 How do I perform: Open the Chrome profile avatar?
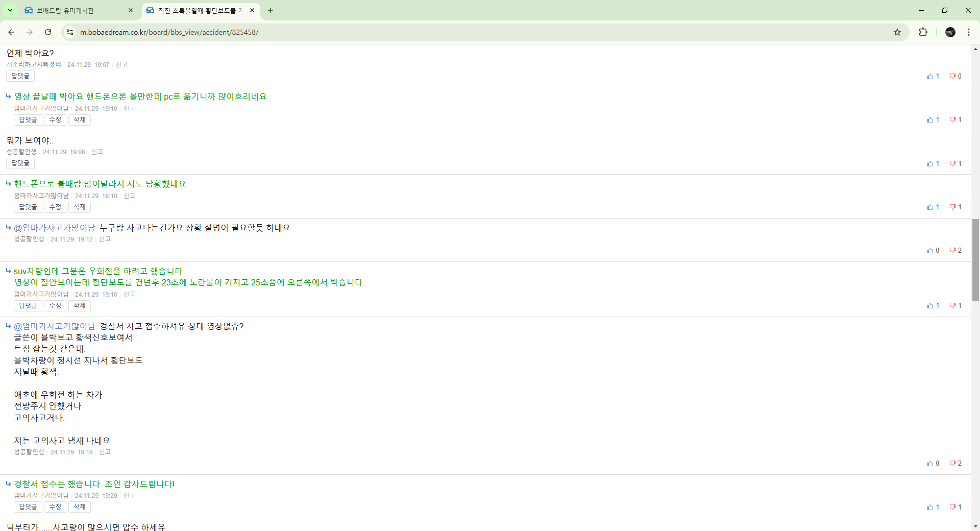[x=950, y=32]
